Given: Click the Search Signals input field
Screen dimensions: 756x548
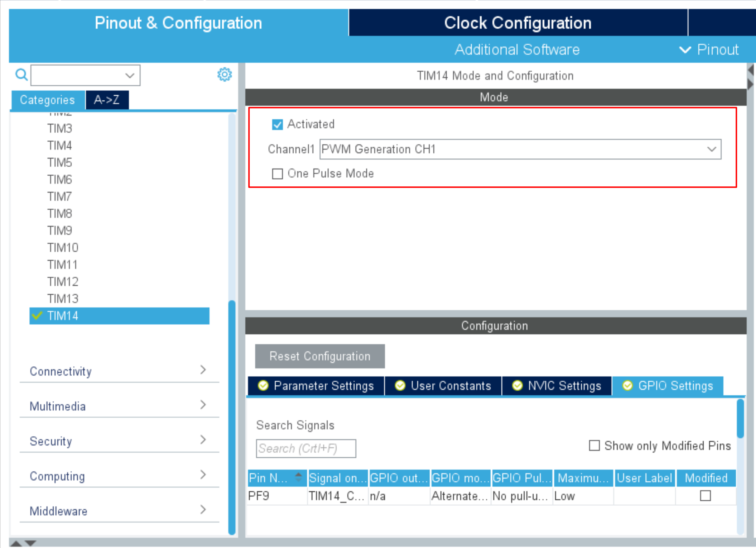Looking at the screenshot, I should click(x=305, y=448).
